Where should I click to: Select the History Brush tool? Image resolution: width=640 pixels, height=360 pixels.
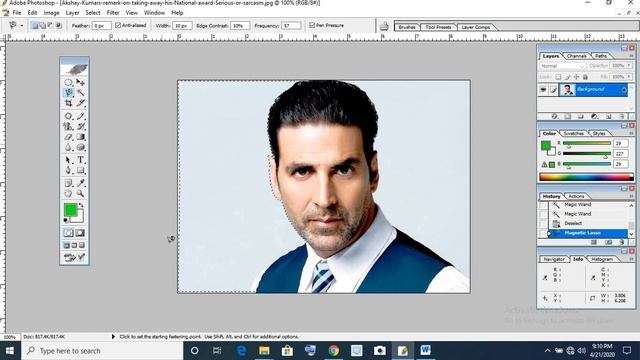(80, 127)
